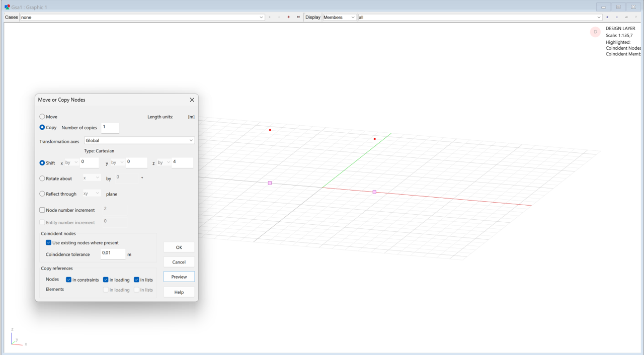Click the blue plus icon beside entity list

(607, 17)
